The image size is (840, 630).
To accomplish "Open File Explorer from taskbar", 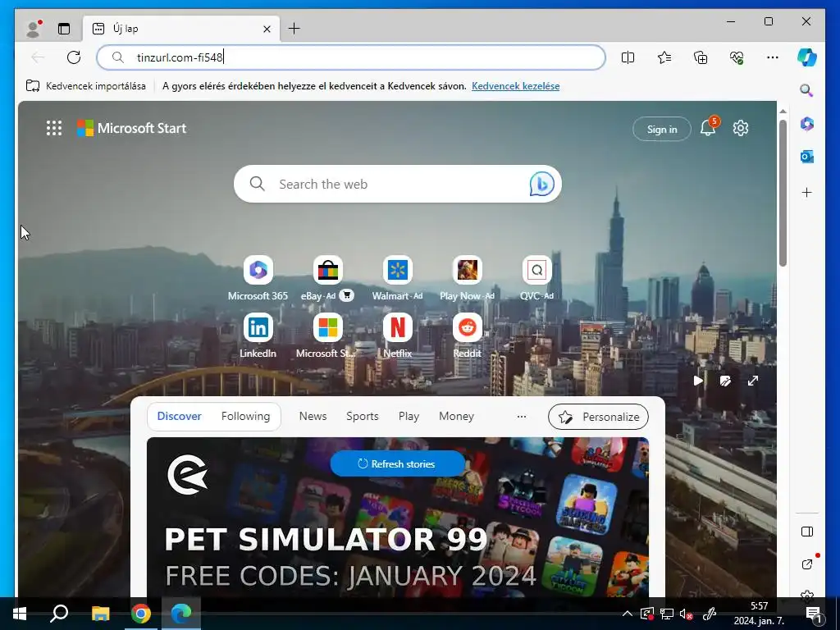I will coord(100,614).
